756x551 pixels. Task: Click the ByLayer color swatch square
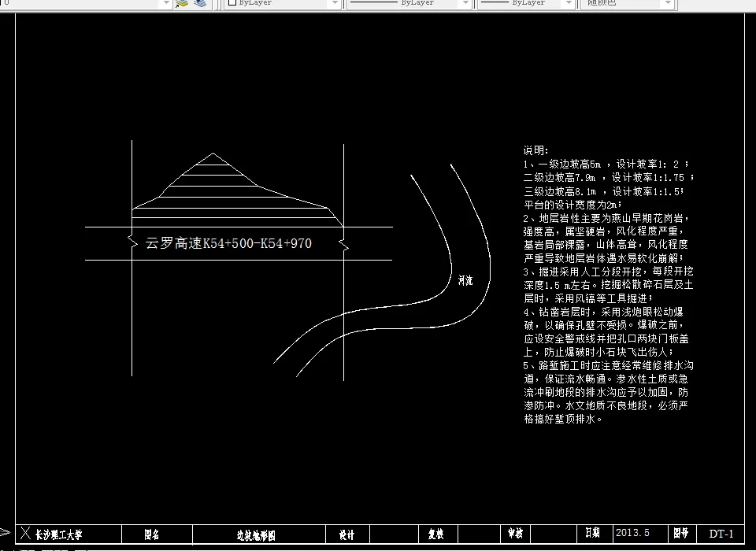[231, 4]
